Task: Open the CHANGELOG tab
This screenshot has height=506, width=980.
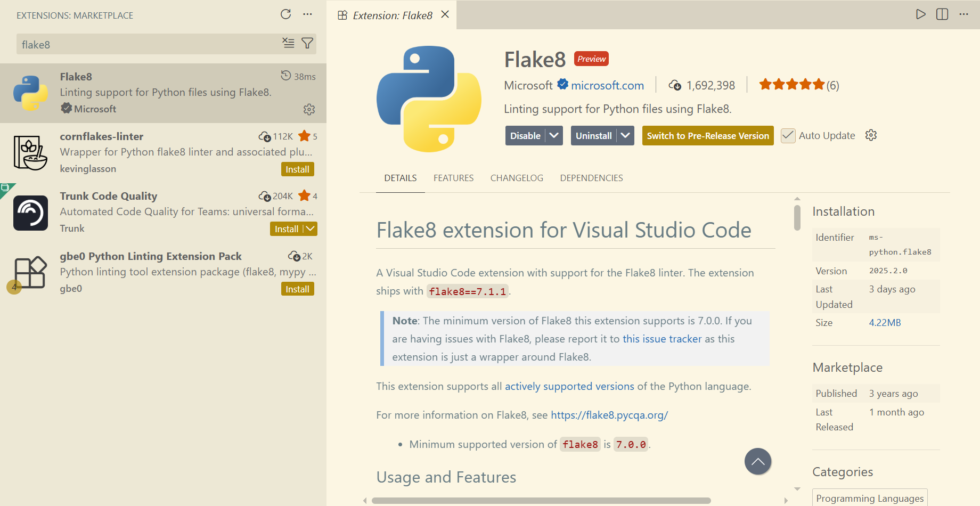Action: pyautogui.click(x=517, y=178)
